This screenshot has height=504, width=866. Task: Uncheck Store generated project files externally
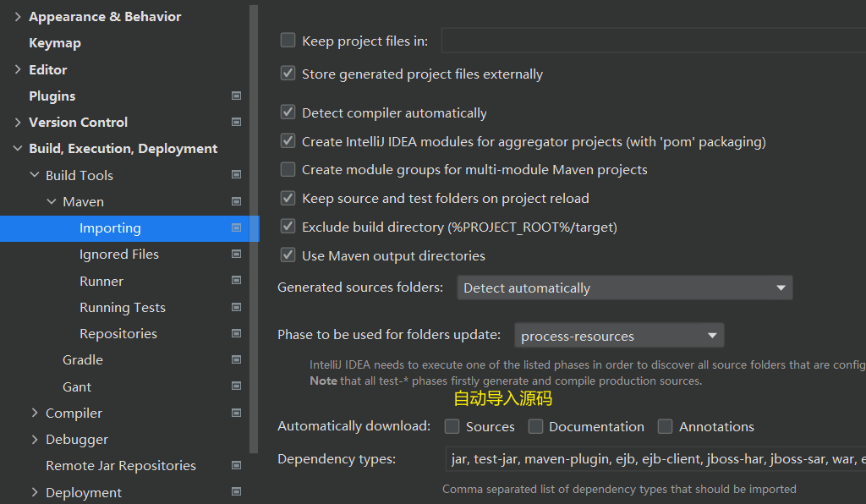[x=288, y=74]
